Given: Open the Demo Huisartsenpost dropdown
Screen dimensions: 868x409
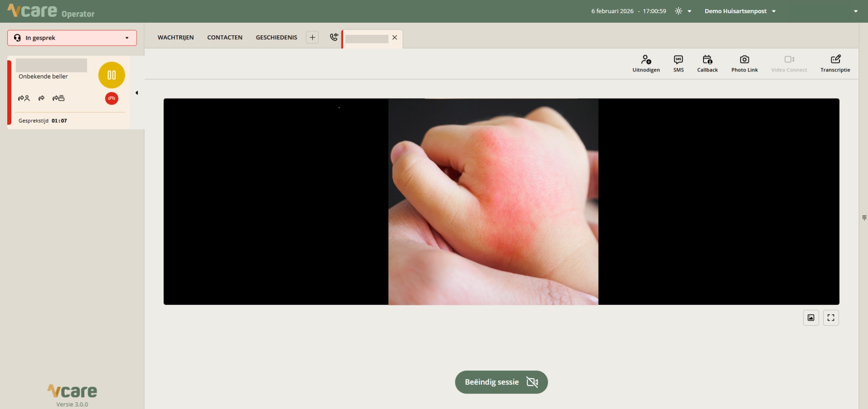Looking at the screenshot, I should tap(740, 11).
